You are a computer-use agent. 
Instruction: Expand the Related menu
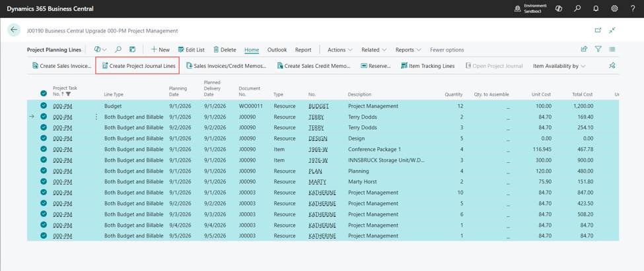(x=374, y=49)
